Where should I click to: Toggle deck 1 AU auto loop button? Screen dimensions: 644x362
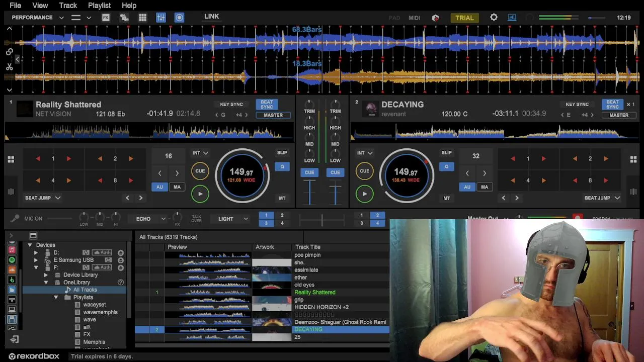pyautogui.click(x=159, y=187)
